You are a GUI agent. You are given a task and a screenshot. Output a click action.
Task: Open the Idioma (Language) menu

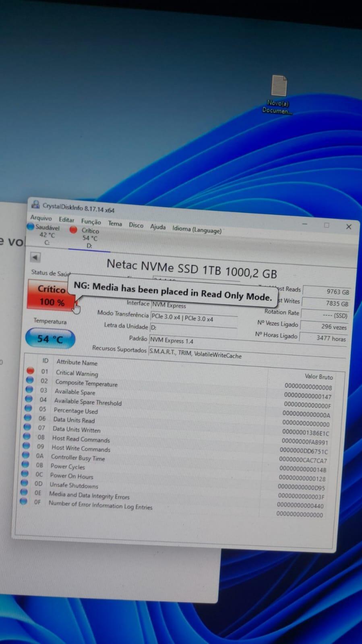pos(197,230)
